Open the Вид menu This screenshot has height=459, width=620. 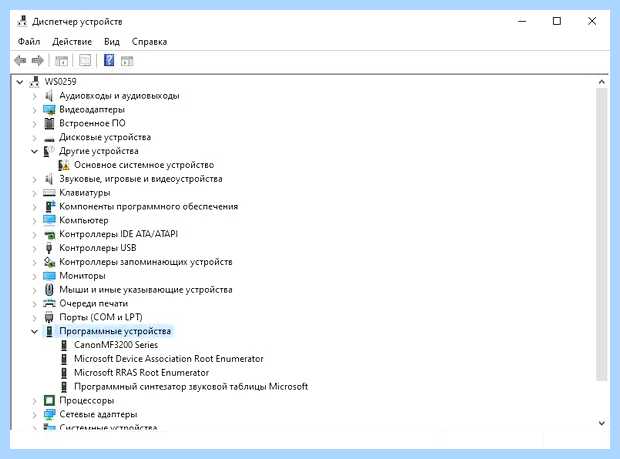click(x=112, y=42)
